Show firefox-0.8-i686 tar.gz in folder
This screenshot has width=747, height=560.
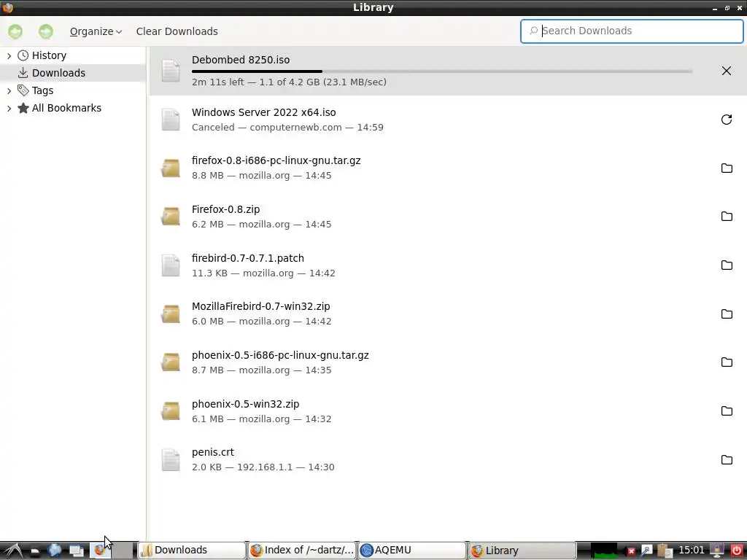point(727,168)
